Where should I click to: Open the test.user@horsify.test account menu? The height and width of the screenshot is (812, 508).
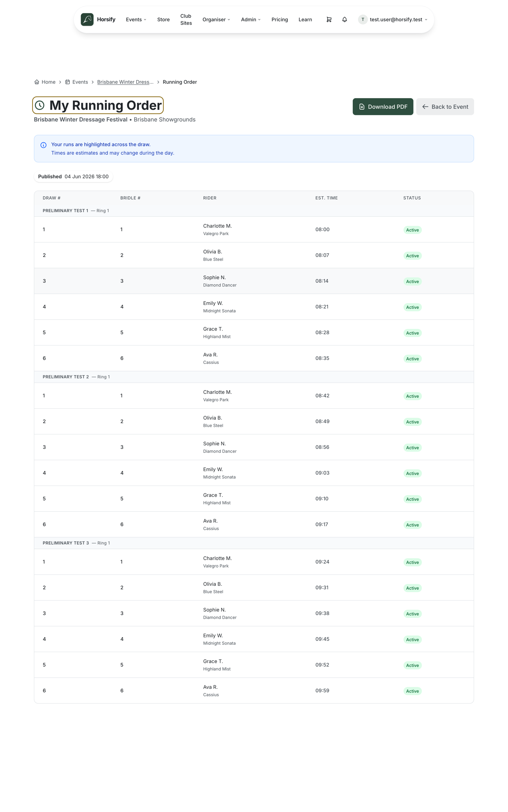(393, 19)
